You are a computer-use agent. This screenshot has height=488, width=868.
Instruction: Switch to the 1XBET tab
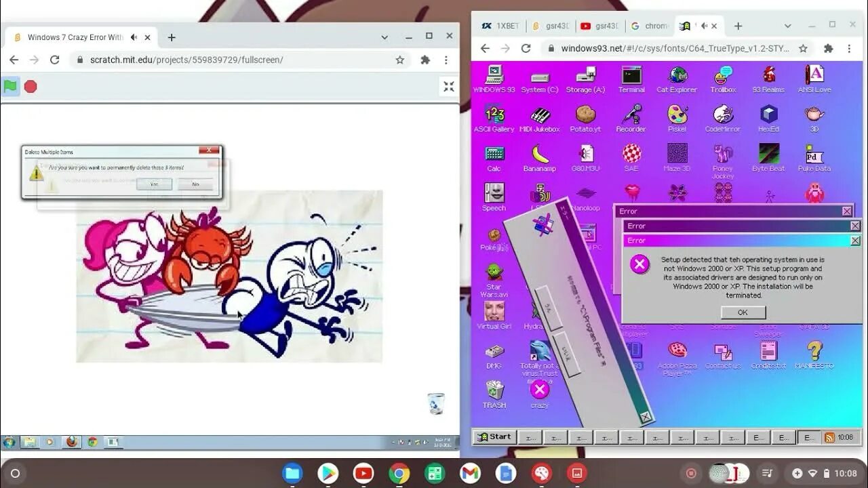500,26
